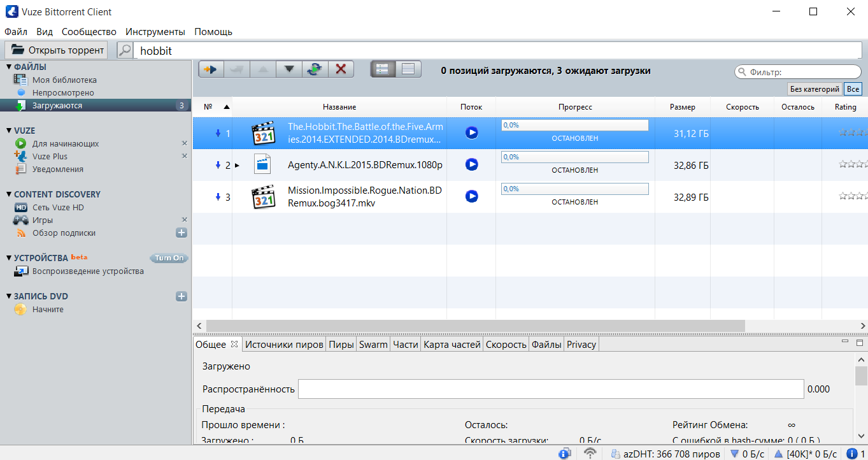
Task: Open the Вид menu
Action: [45, 31]
